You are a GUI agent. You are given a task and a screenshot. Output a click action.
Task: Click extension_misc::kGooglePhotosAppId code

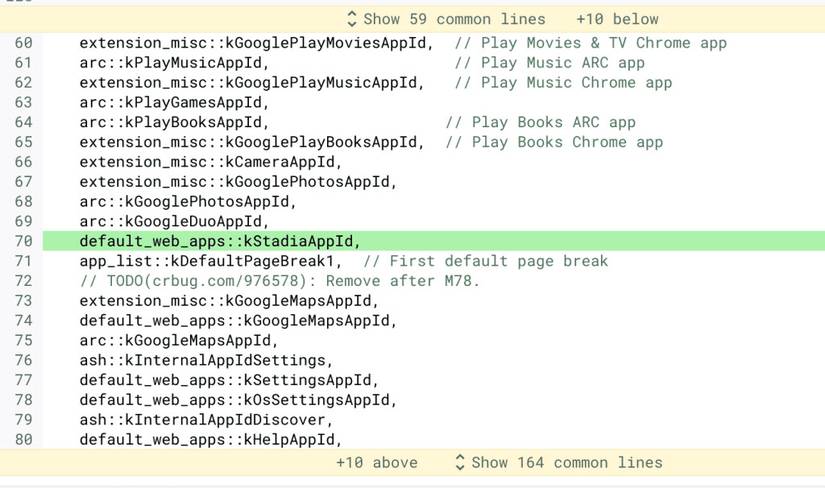click(238, 182)
